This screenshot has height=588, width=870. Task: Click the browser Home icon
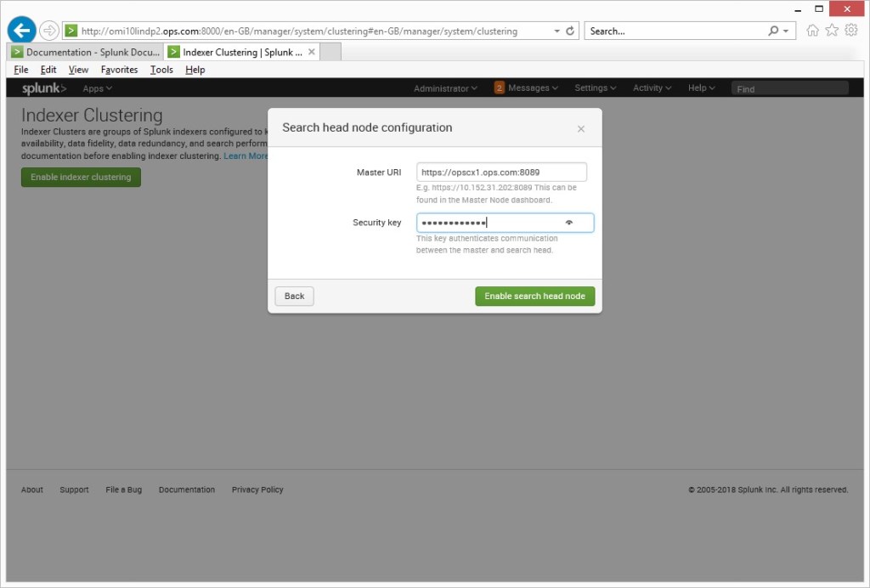(813, 29)
